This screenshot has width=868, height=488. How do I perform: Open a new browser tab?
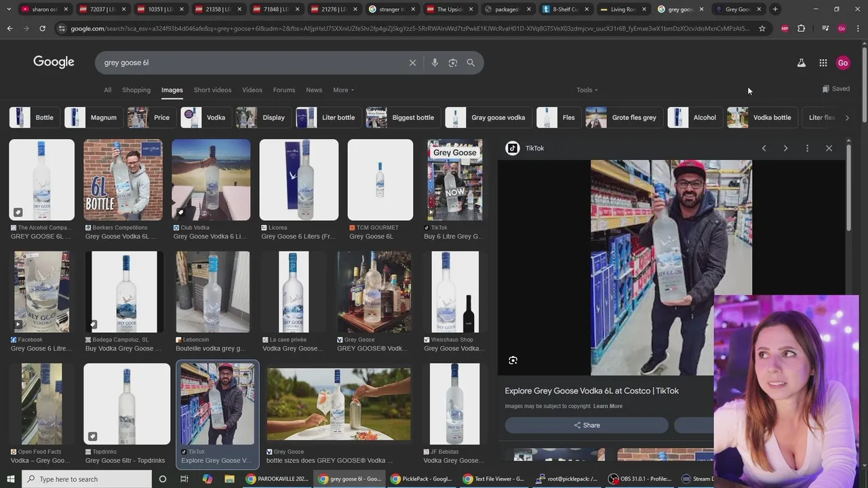[775, 9]
